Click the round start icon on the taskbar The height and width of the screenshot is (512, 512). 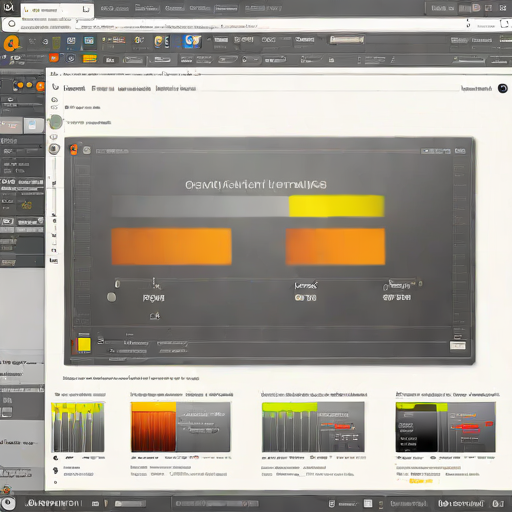coord(8,503)
